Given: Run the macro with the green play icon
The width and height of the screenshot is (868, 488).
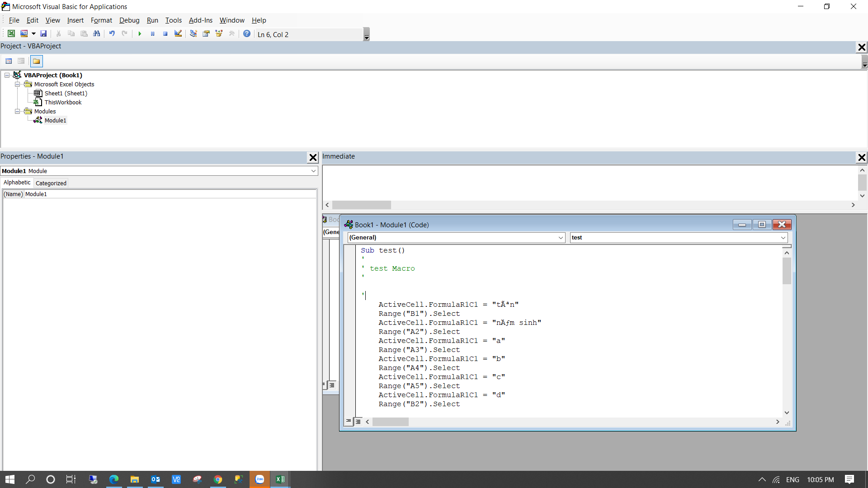Looking at the screenshot, I should point(140,34).
